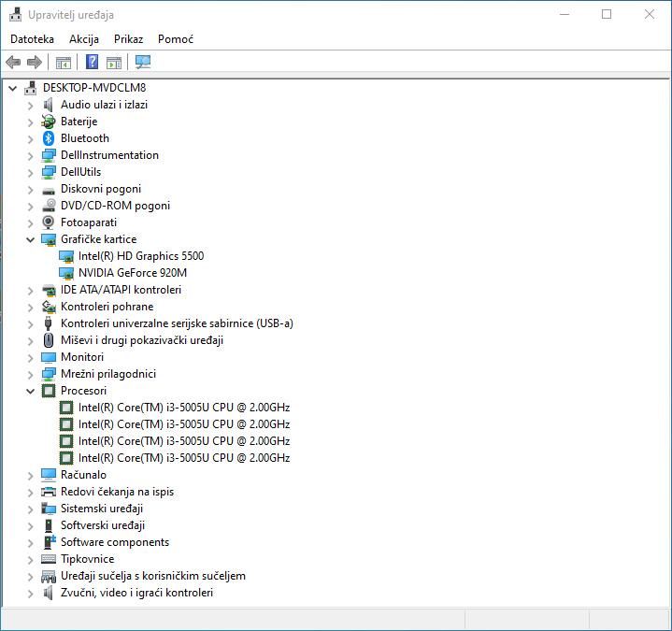Collapse the Procesori category

30,391
